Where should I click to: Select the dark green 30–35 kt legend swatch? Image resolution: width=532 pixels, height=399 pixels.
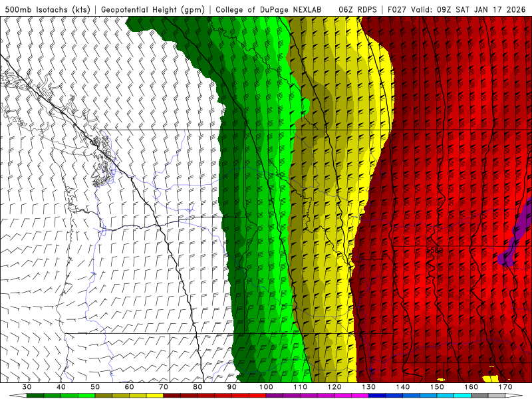tap(35, 395)
